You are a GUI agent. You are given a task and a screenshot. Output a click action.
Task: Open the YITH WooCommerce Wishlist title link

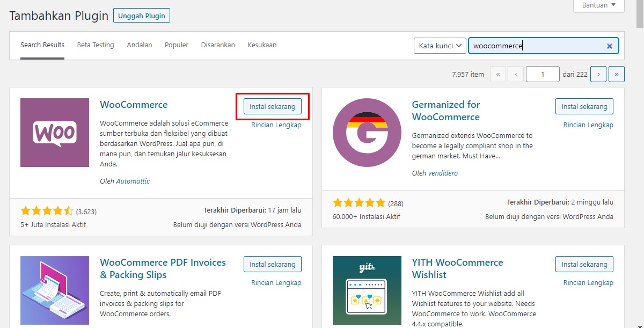tap(458, 268)
